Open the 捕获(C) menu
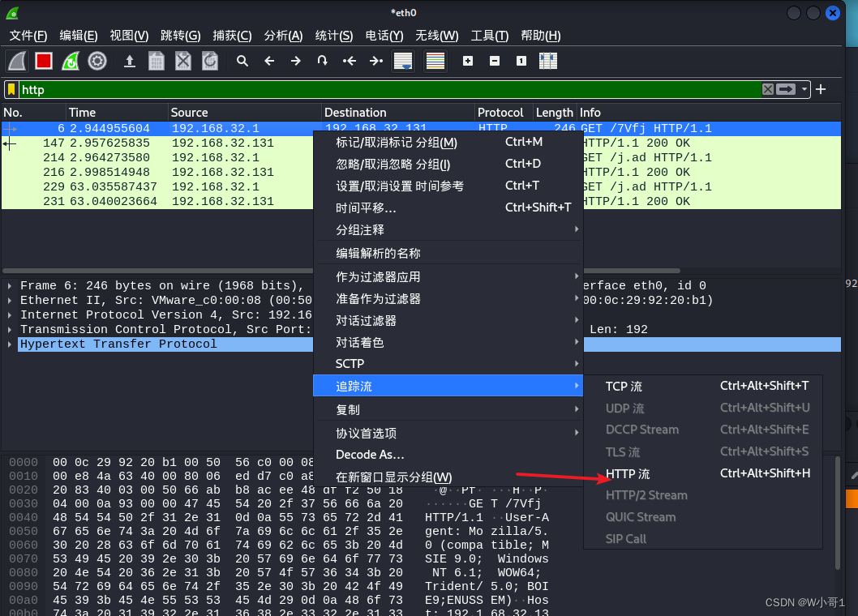Image resolution: width=858 pixels, height=616 pixels. coord(232,36)
